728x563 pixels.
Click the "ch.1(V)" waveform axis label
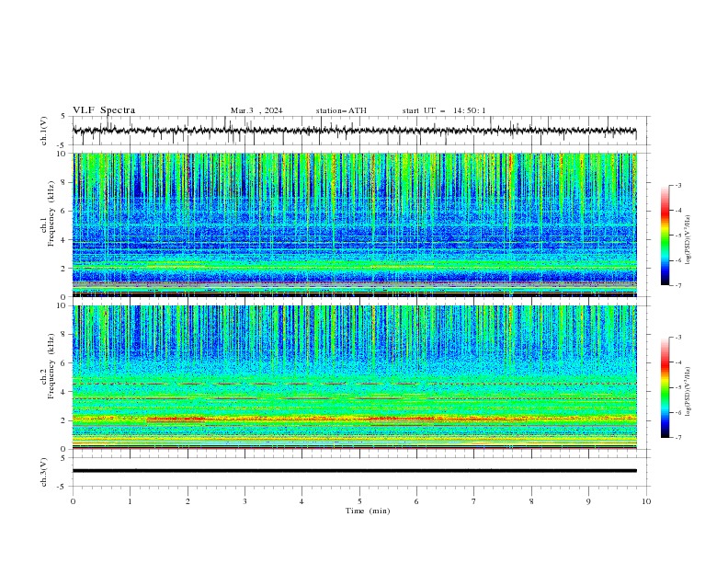44,131
